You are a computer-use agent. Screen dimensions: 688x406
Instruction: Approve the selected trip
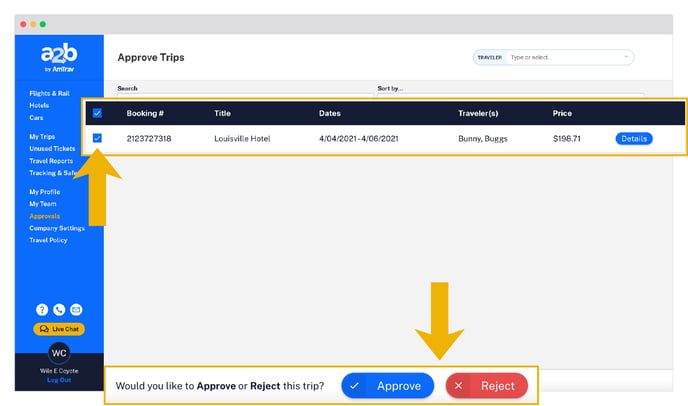pyautogui.click(x=388, y=385)
